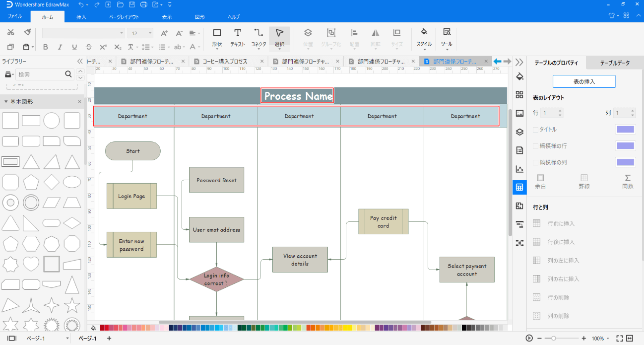Open the font size dropdown
This screenshot has height=345, width=644.
tap(149, 33)
